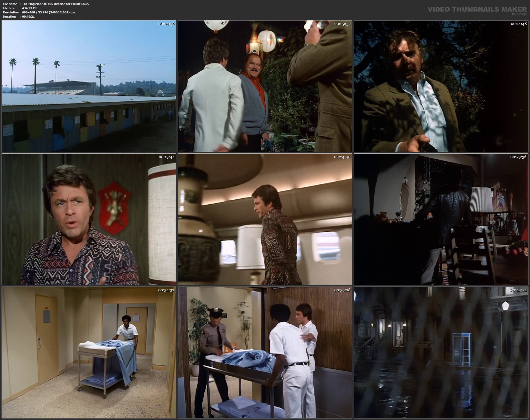This screenshot has width=530, height=420.
Task: Click the '00:04:56' timestamp label
Action: 166,24
